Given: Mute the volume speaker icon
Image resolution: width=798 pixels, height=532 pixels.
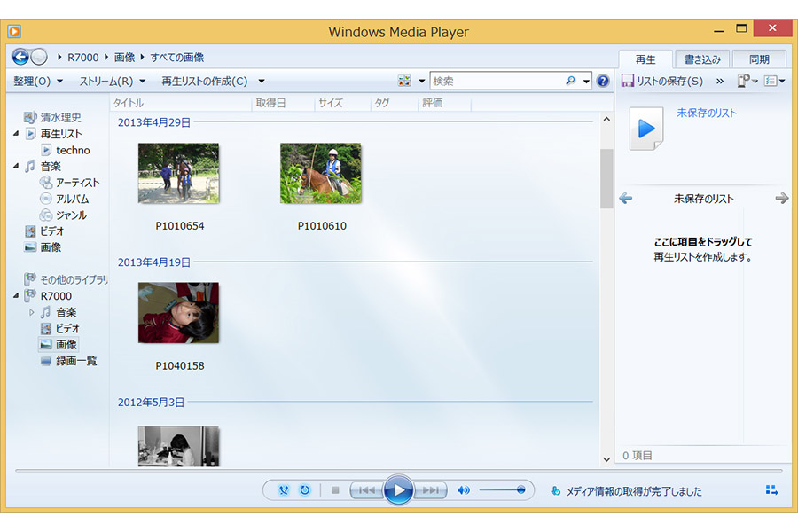Looking at the screenshot, I should [x=463, y=490].
